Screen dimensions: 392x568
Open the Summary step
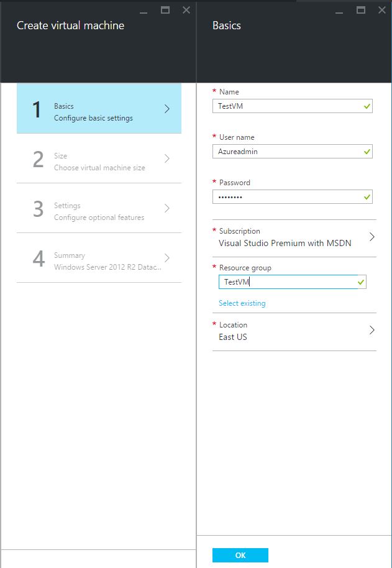click(99, 258)
